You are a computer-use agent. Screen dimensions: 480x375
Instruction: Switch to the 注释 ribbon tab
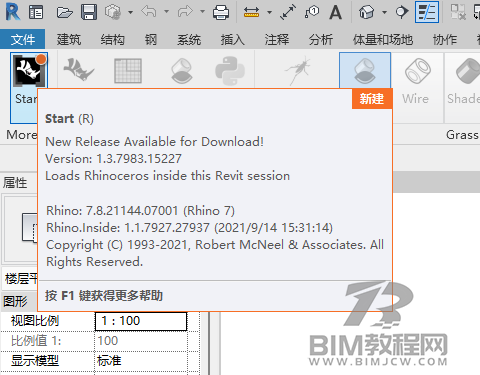[x=277, y=40]
